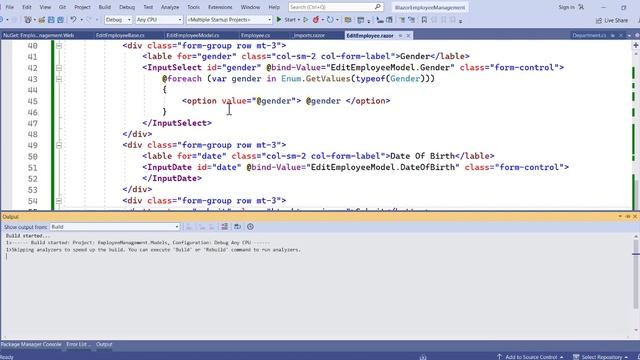Click the Save icon in the toolbar

pyautogui.click(x=51, y=20)
